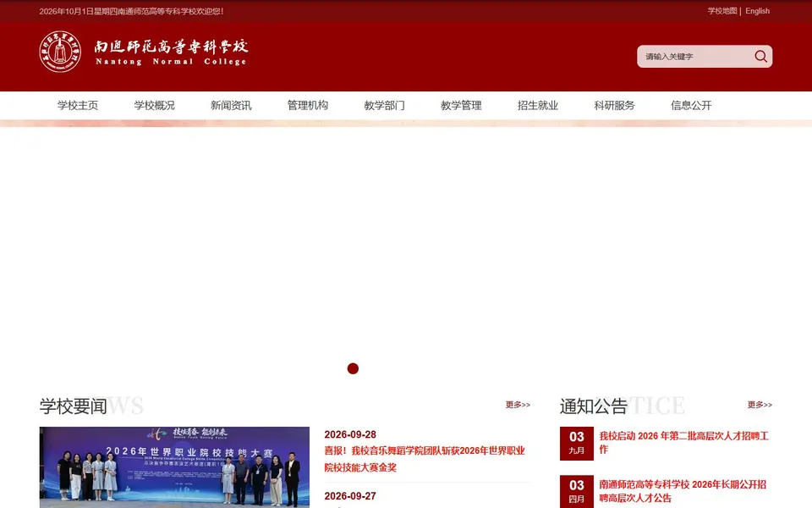Click the 通知公告 section heading
The height and width of the screenshot is (508, 812).
point(594,406)
